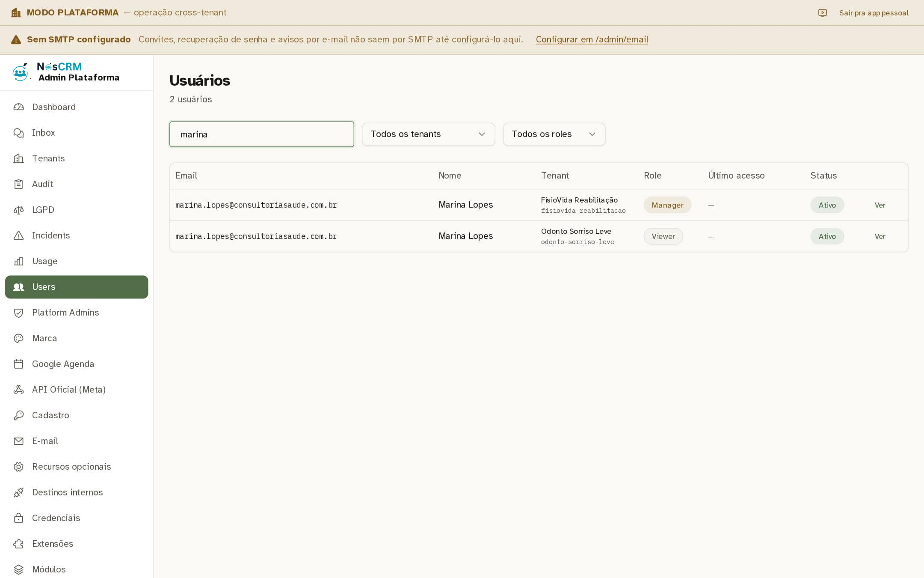Click the fisiovida-reabilitacao tenant slug
Image resolution: width=924 pixels, height=578 pixels.
pos(583,211)
